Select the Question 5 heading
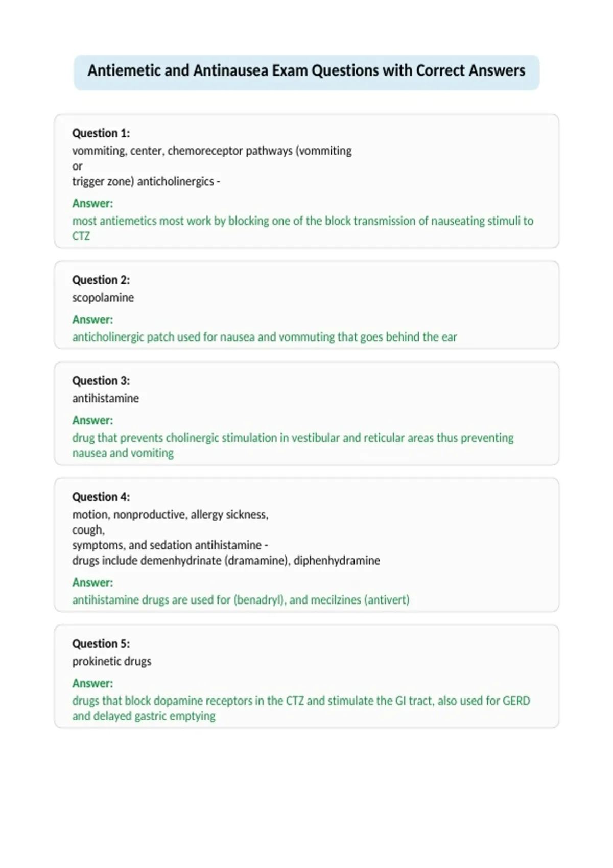The image size is (613, 868). click(x=101, y=644)
